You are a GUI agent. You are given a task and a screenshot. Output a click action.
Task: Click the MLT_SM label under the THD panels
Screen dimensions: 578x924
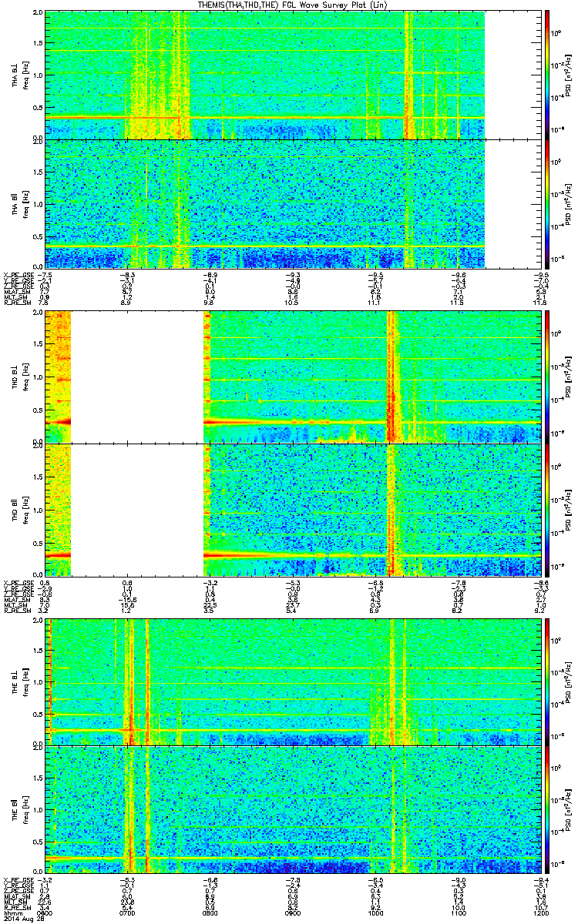(15, 606)
